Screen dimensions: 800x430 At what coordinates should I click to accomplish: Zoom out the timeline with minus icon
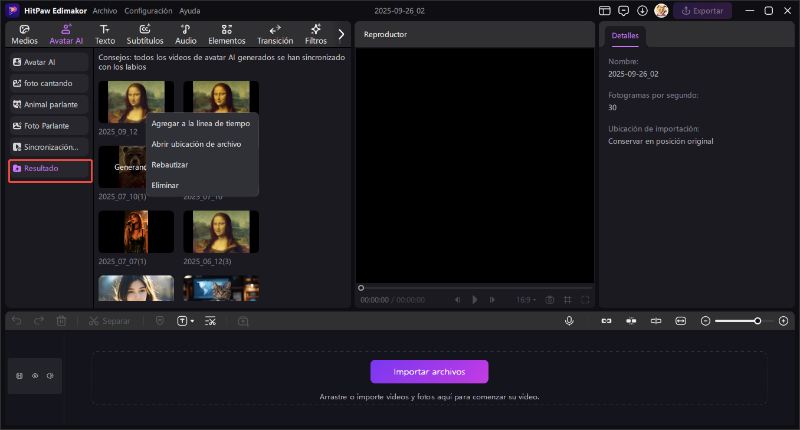point(706,321)
